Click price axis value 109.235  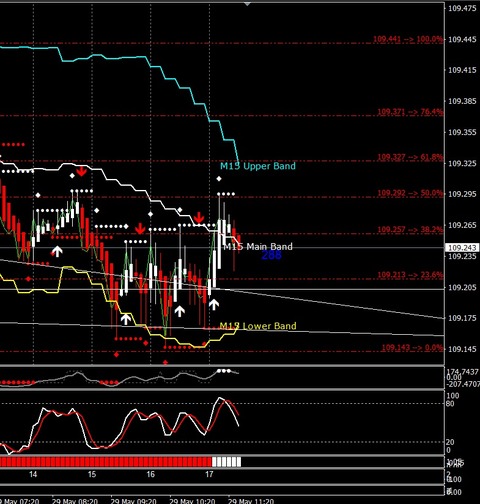462,256
